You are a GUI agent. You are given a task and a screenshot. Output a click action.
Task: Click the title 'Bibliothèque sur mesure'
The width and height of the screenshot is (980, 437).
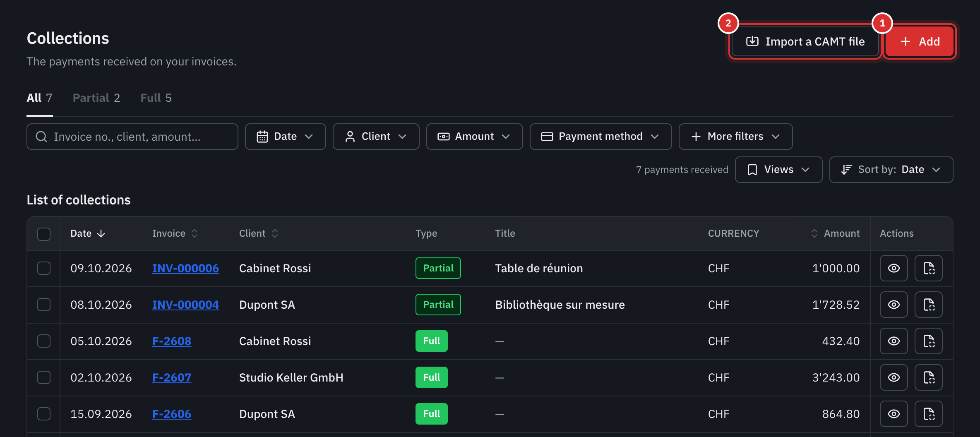coord(560,305)
